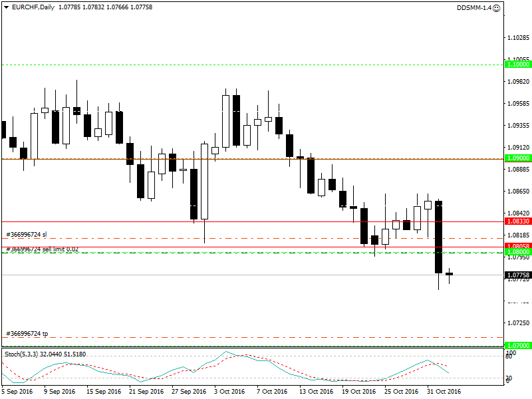The height and width of the screenshot is (399, 532).
Task: Click the green 1.09000 price label
Action: point(518,158)
